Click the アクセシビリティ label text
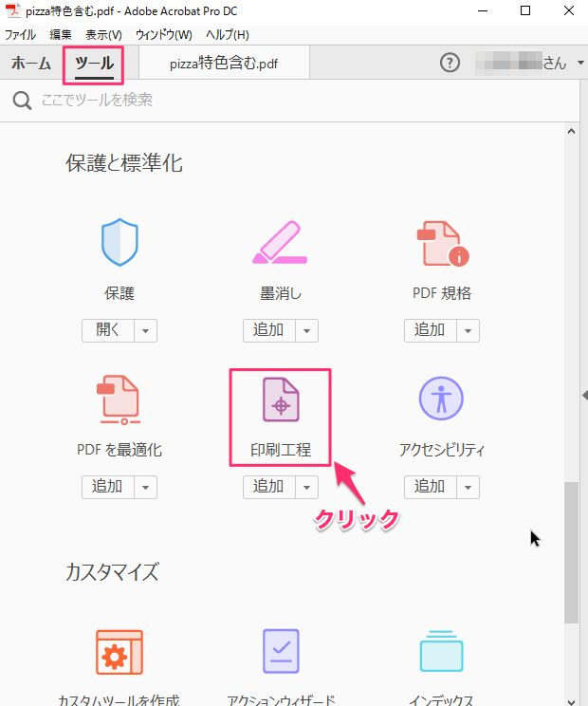The width and height of the screenshot is (588, 706). [x=442, y=450]
